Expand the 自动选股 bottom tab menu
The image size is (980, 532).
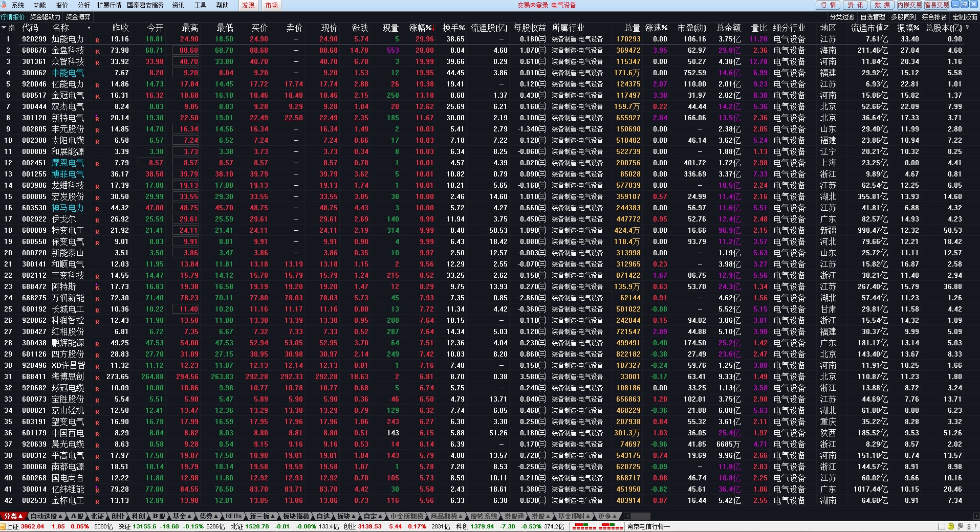[60, 516]
